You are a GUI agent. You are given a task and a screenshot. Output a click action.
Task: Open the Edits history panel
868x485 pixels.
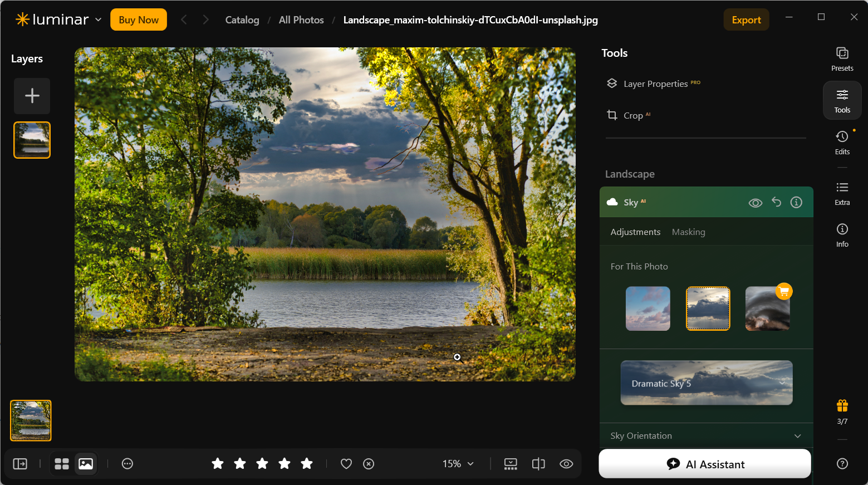[842, 143]
